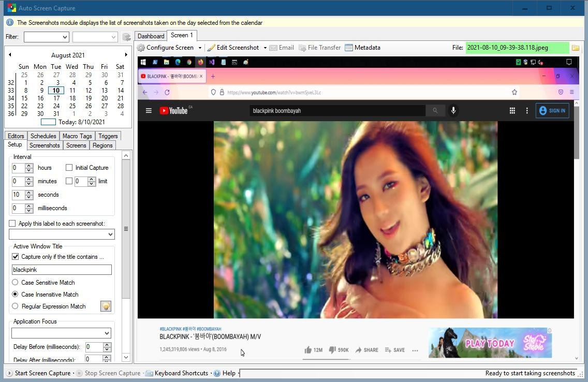
Task: Click bookmark star icon in address bar
Action: [514, 92]
